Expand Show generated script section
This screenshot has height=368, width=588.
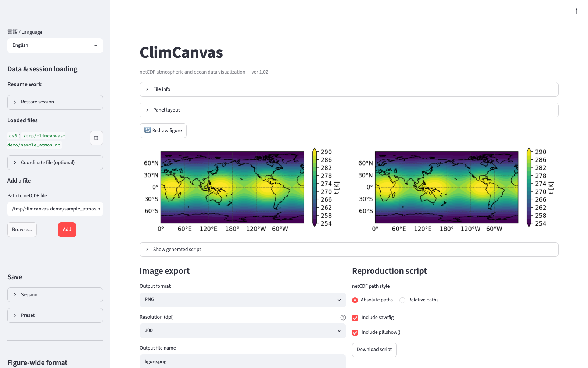pos(349,250)
